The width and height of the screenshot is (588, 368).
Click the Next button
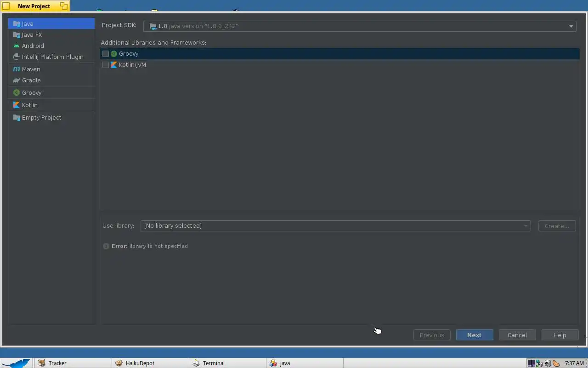point(475,335)
